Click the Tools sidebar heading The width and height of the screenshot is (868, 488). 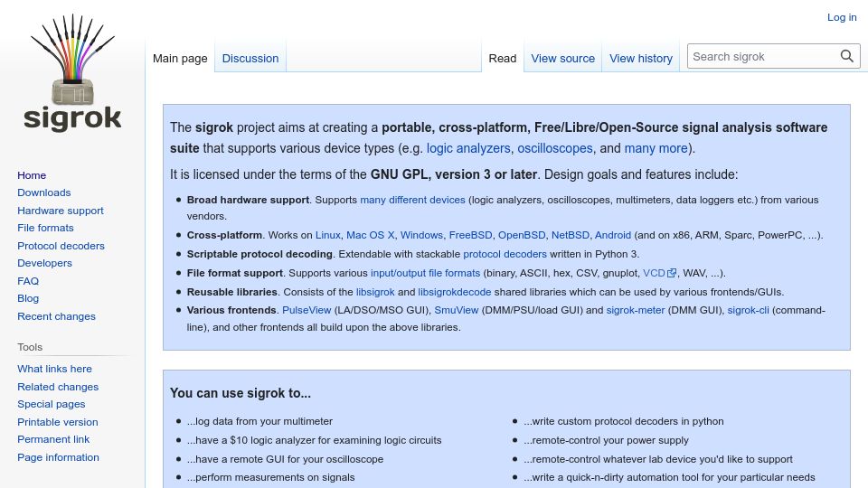(30, 347)
